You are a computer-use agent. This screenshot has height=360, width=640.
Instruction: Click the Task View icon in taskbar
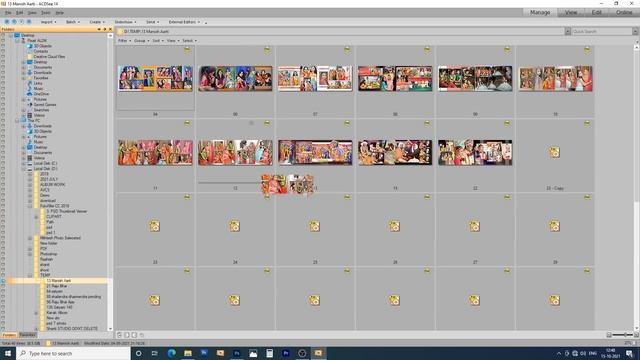pos(155,353)
